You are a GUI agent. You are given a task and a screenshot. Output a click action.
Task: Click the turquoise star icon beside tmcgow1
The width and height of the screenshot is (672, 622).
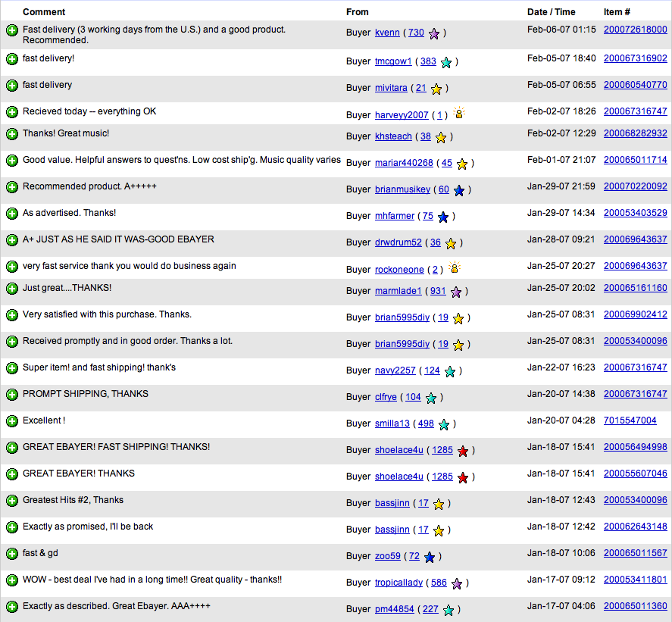(x=446, y=63)
